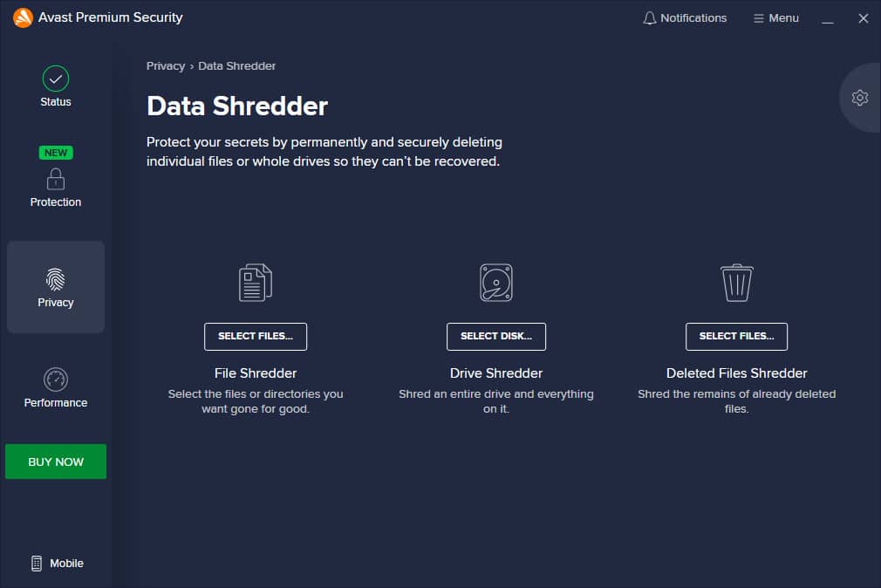Select the Privacy fingerprint icon

point(56,279)
